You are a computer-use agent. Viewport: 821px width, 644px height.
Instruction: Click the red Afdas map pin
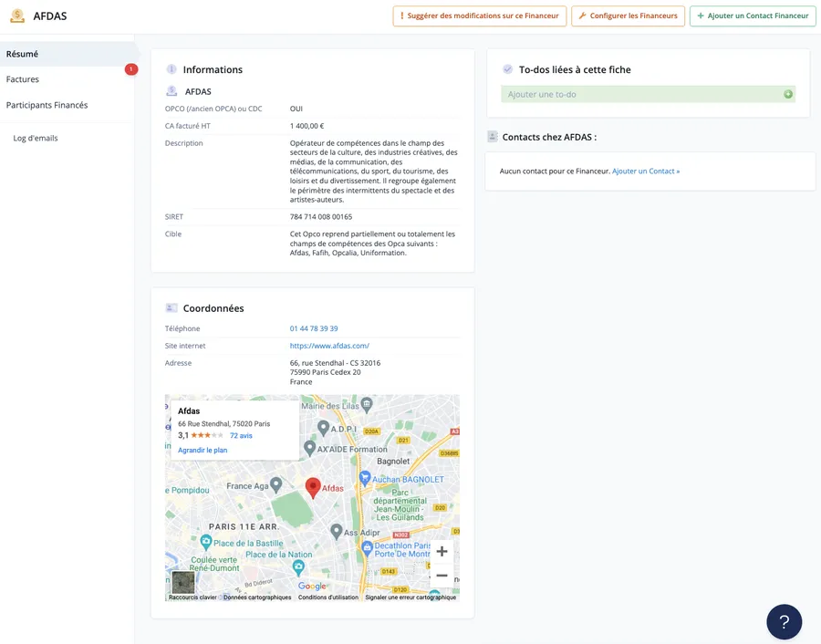click(313, 487)
